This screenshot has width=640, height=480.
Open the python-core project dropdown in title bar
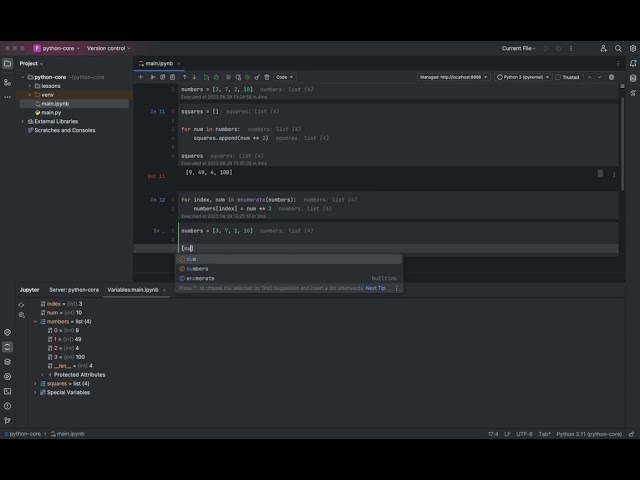click(x=57, y=48)
